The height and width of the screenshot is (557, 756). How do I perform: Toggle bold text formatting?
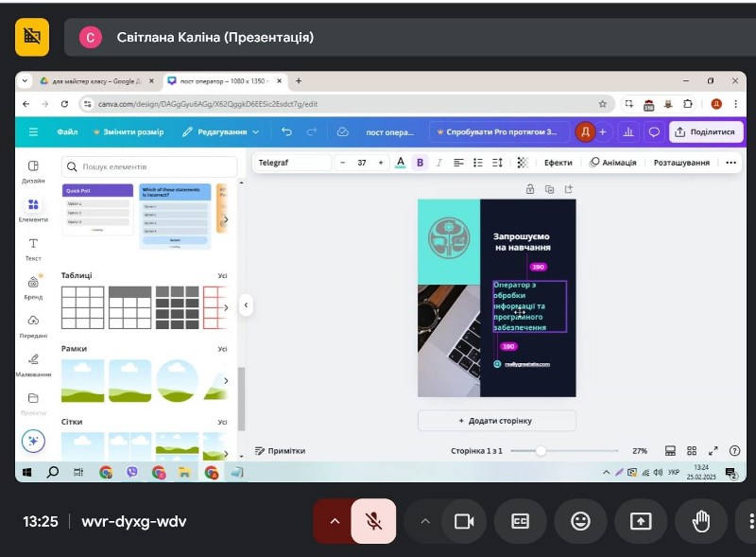click(421, 163)
